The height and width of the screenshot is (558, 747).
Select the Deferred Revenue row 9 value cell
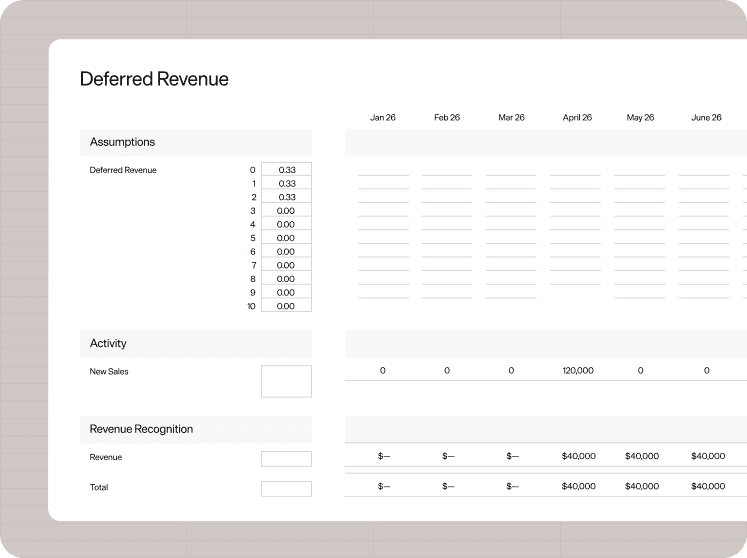pos(286,292)
